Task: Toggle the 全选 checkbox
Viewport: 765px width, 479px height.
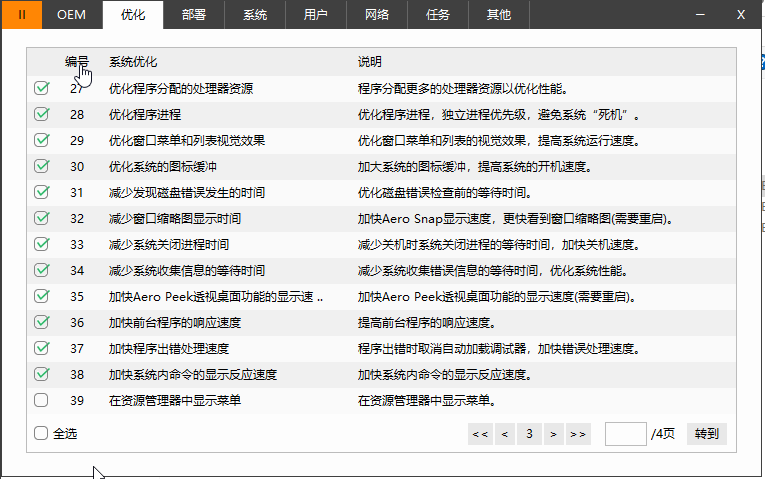Action: (x=41, y=434)
